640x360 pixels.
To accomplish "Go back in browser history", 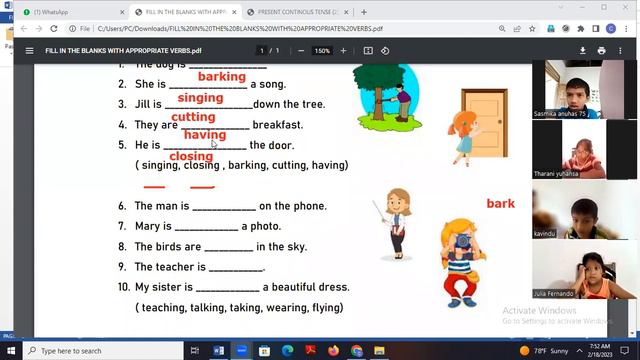I will [x=24, y=29].
